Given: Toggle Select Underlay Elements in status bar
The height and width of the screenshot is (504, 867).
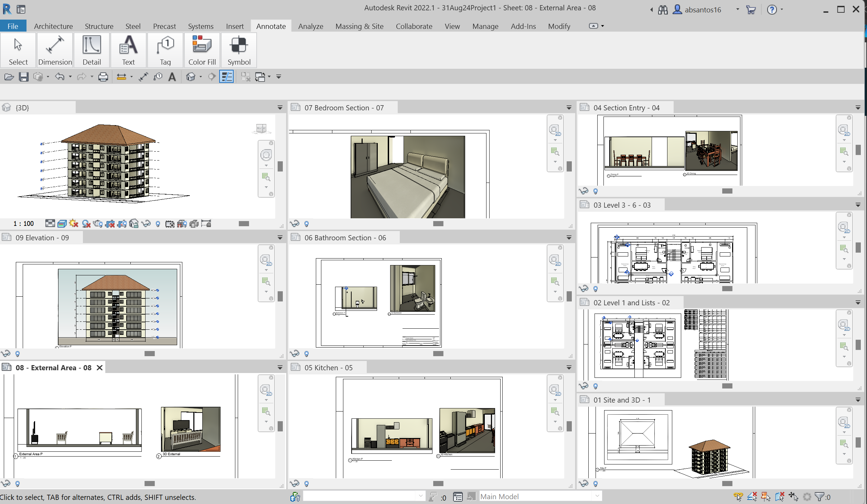Looking at the screenshot, I should pos(752,497).
